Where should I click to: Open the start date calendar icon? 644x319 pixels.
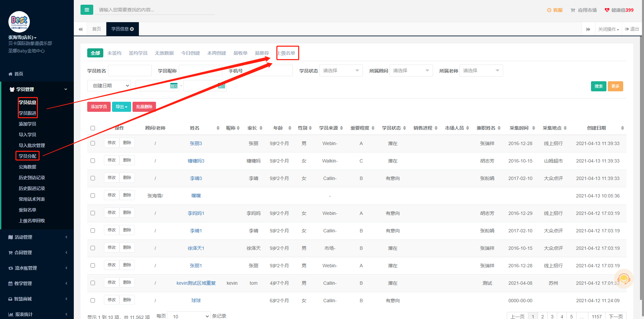[x=174, y=86]
